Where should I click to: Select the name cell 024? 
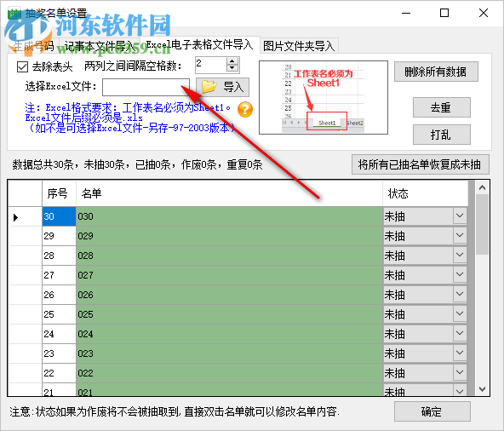pyautogui.click(x=229, y=334)
